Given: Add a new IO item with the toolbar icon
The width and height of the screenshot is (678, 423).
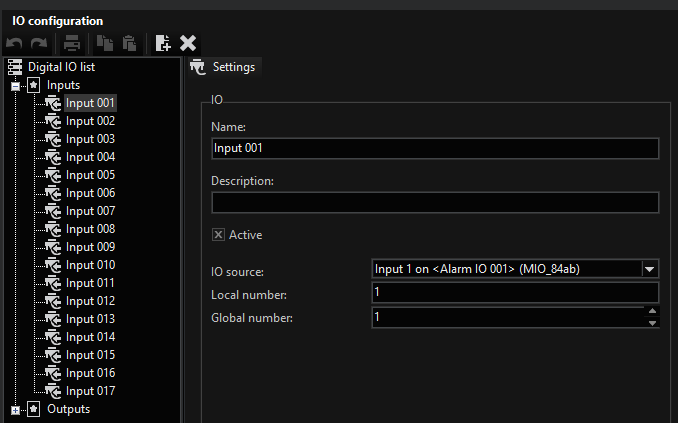Looking at the screenshot, I should 163,43.
